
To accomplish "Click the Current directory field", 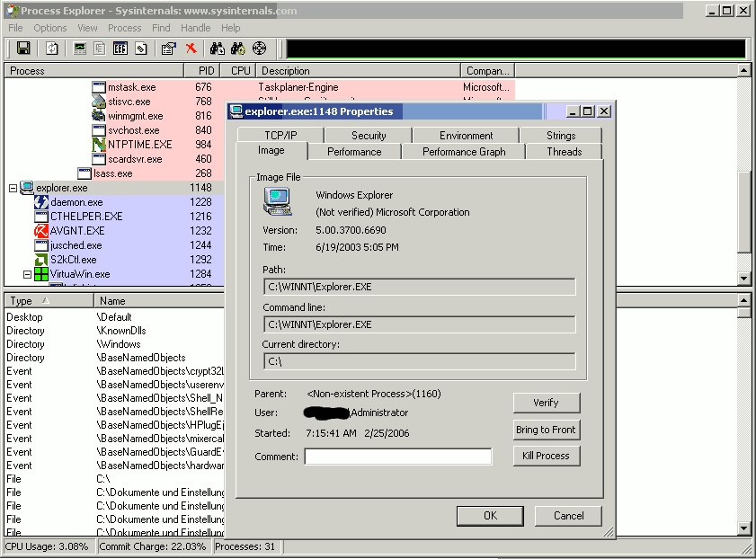I will [420, 361].
